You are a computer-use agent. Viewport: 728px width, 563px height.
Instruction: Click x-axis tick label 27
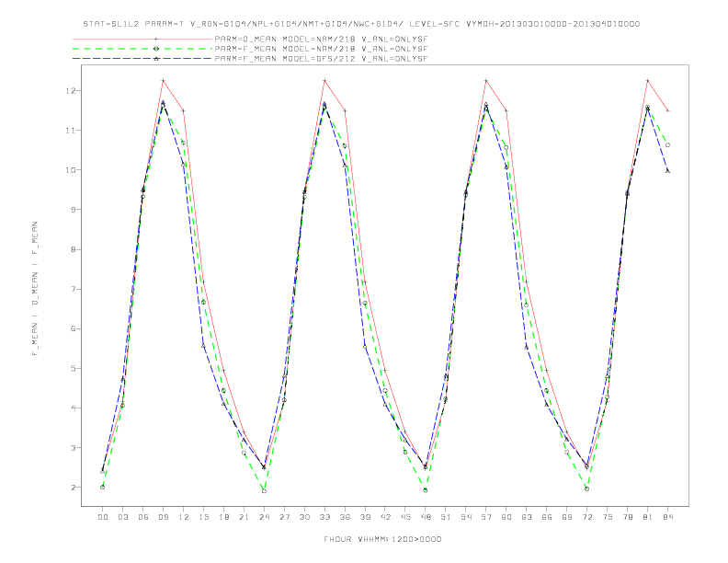point(284,517)
